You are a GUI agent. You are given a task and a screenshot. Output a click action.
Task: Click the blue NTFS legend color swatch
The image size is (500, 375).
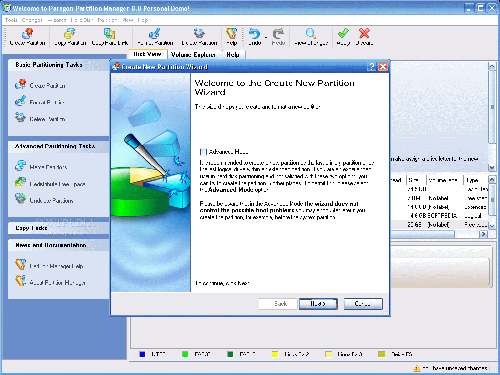point(142,354)
